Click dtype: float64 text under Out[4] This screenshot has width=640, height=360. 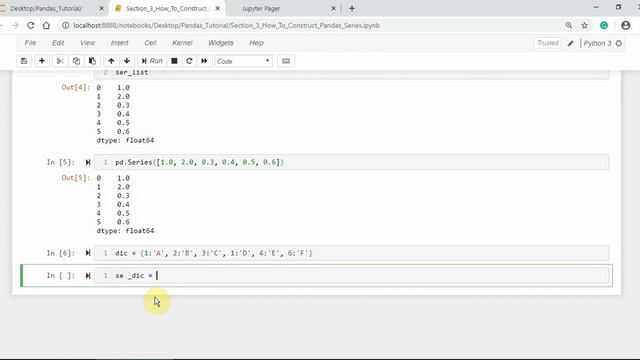125,140
